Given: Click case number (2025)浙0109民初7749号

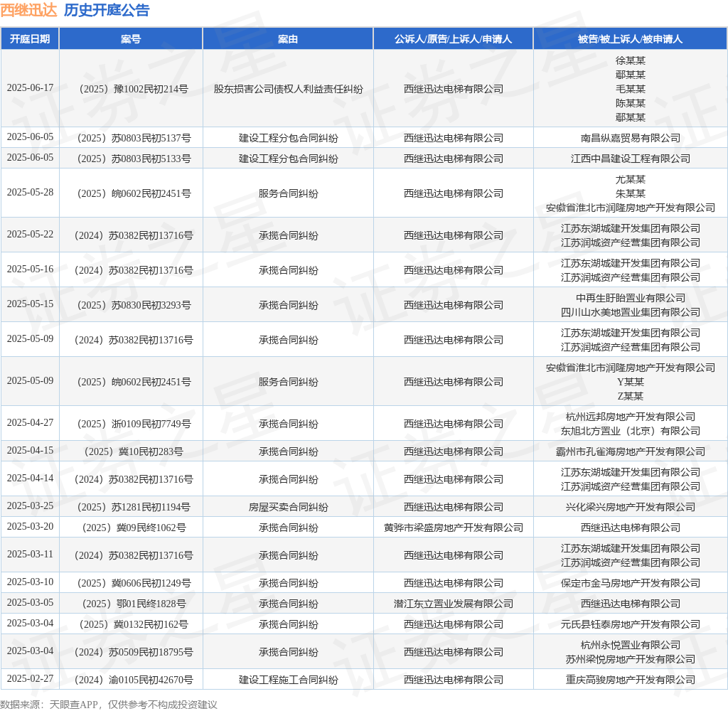Looking at the screenshot, I should pyautogui.click(x=134, y=424).
